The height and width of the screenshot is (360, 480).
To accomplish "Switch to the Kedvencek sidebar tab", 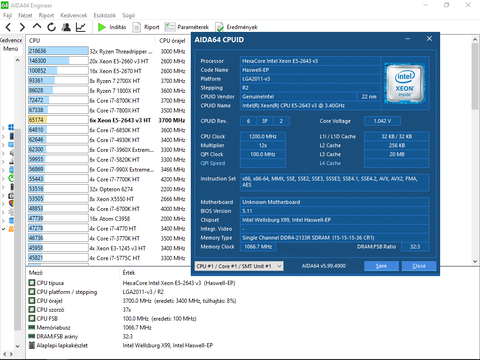I will click(11, 40).
